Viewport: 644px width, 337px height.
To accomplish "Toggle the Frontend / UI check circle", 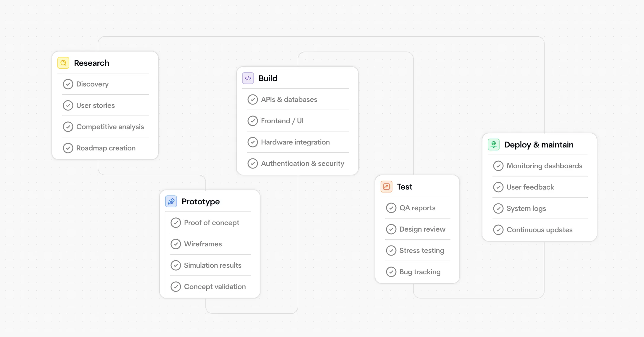I will (253, 121).
